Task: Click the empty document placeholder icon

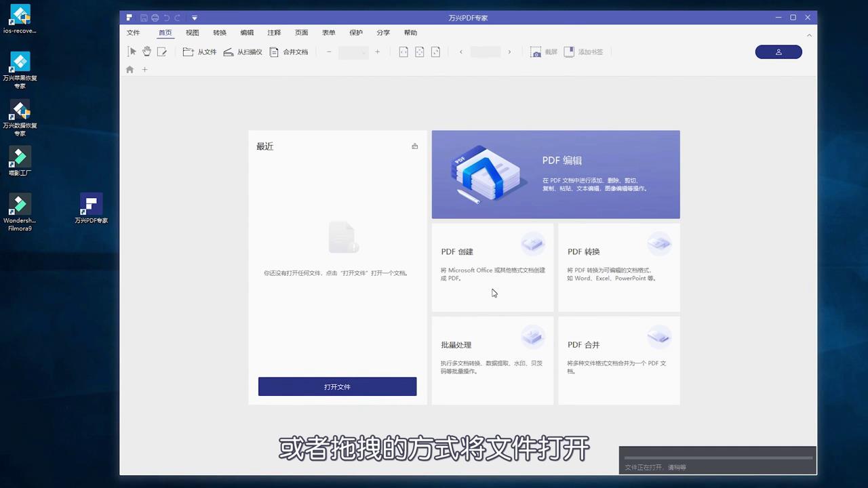Action: [343, 237]
